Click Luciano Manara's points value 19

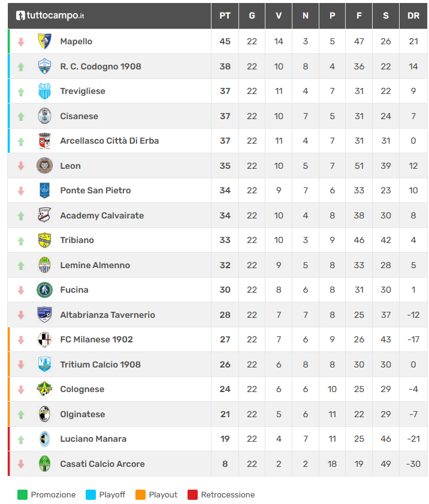click(x=225, y=439)
